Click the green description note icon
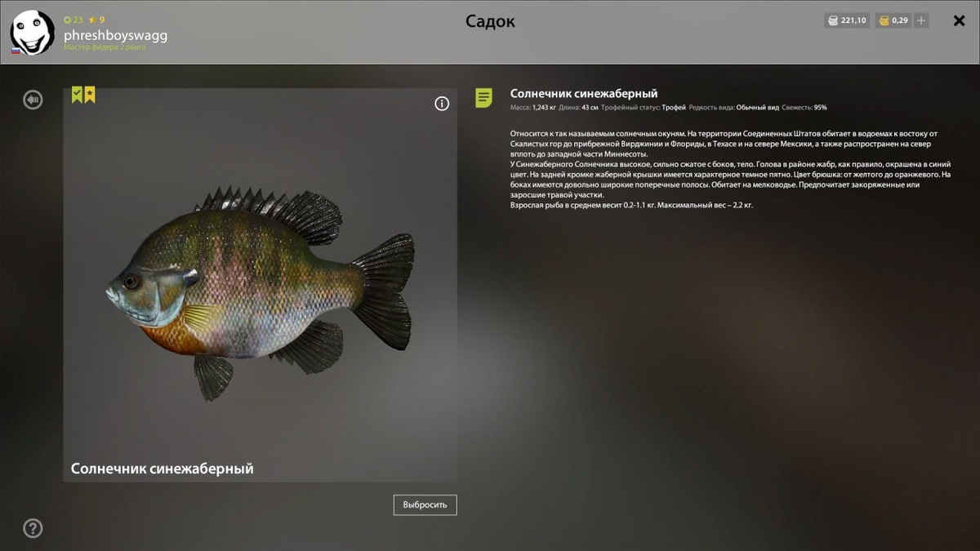 pyautogui.click(x=484, y=99)
